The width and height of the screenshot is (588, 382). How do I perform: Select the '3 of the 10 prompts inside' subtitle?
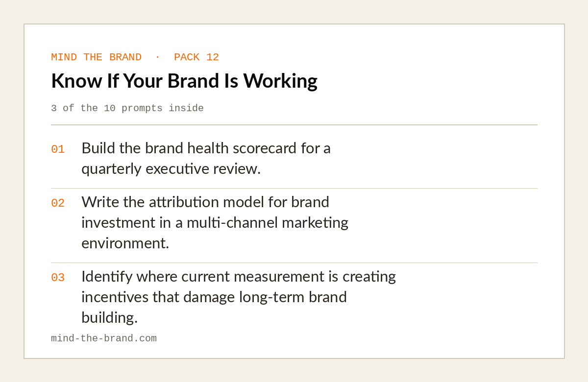(x=127, y=108)
